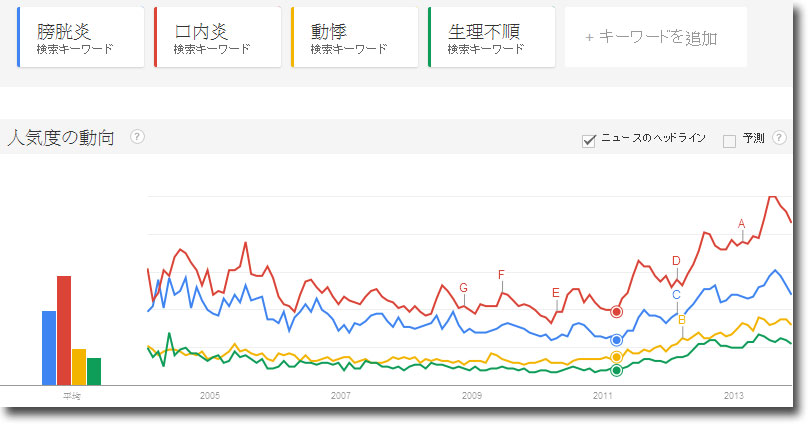
Task: Open news headline marker B
Action: [x=682, y=320]
